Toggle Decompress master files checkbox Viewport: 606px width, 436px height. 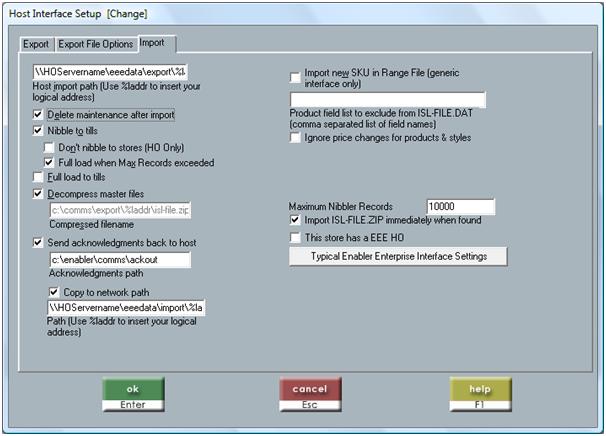pos(37,194)
